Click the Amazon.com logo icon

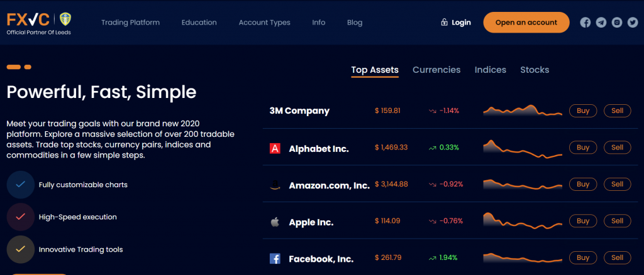(x=275, y=185)
